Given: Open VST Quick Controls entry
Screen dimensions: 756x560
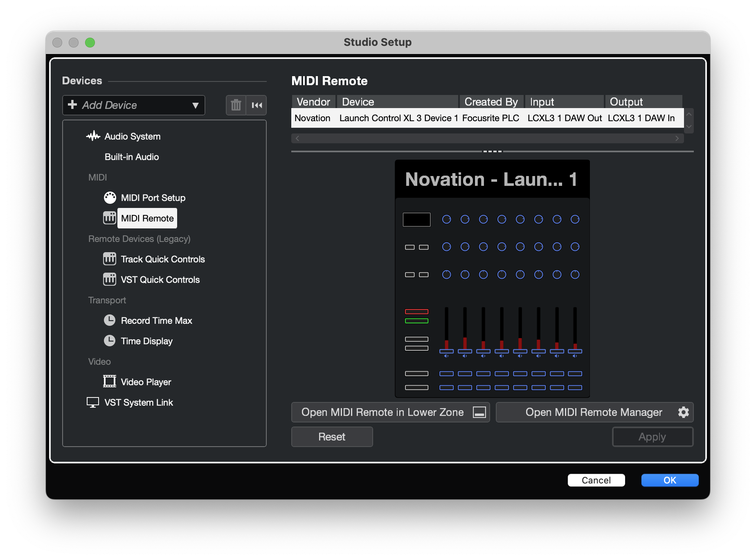Looking at the screenshot, I should point(160,280).
